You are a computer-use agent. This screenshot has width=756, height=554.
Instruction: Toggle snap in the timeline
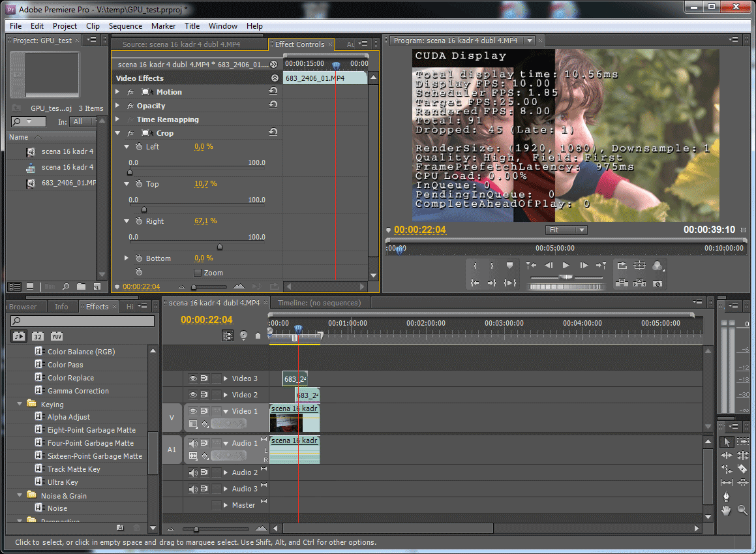(x=228, y=335)
